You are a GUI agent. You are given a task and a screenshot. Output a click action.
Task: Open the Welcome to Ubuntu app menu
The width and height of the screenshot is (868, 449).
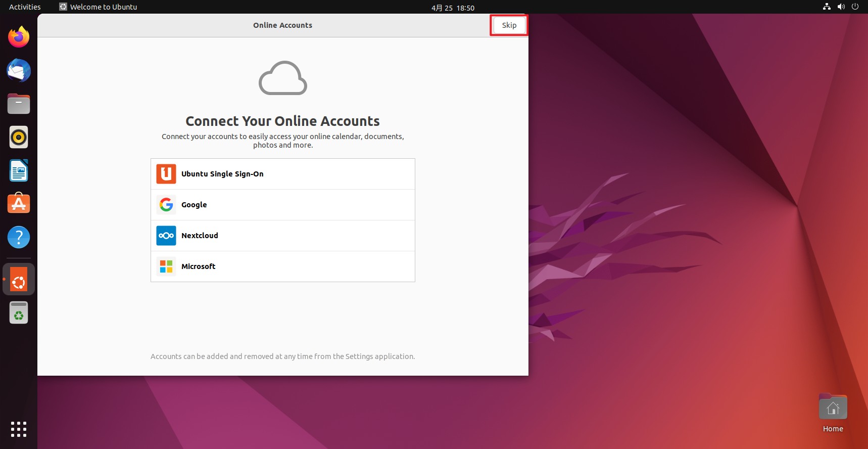(x=98, y=7)
